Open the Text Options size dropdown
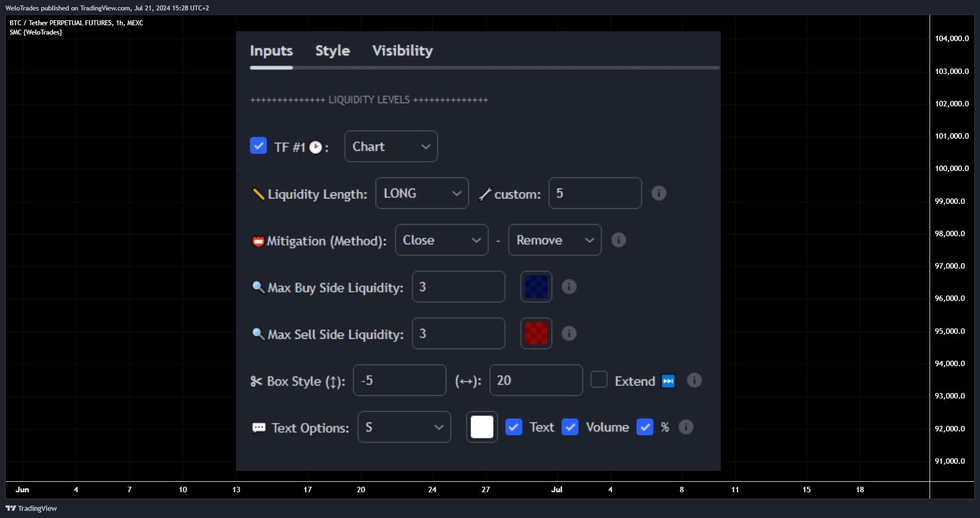Screen dimensions: 980x518 tap(404, 427)
